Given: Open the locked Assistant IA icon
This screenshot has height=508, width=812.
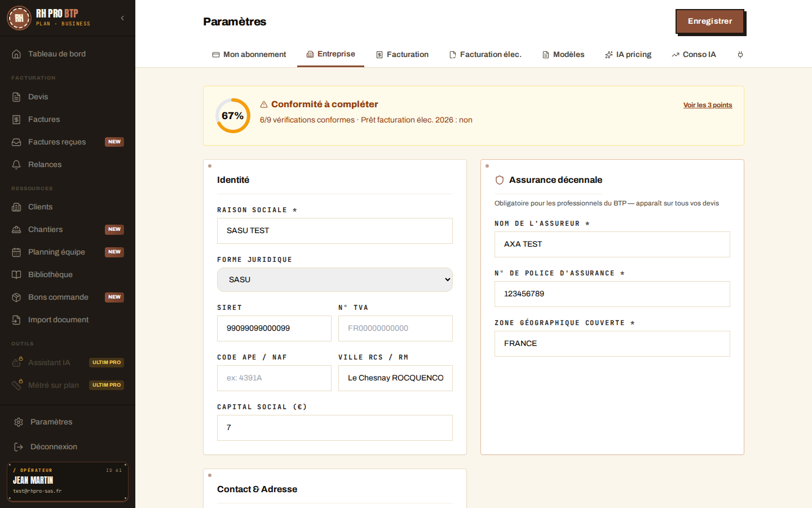Looking at the screenshot, I should [17, 362].
